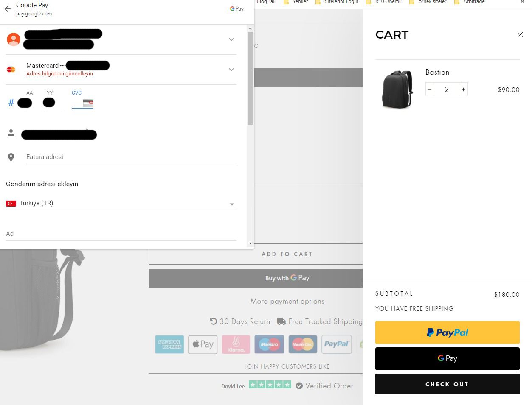Open the Yeniler bookmark folder
Image resolution: width=532 pixels, height=405 pixels.
pos(296,2)
